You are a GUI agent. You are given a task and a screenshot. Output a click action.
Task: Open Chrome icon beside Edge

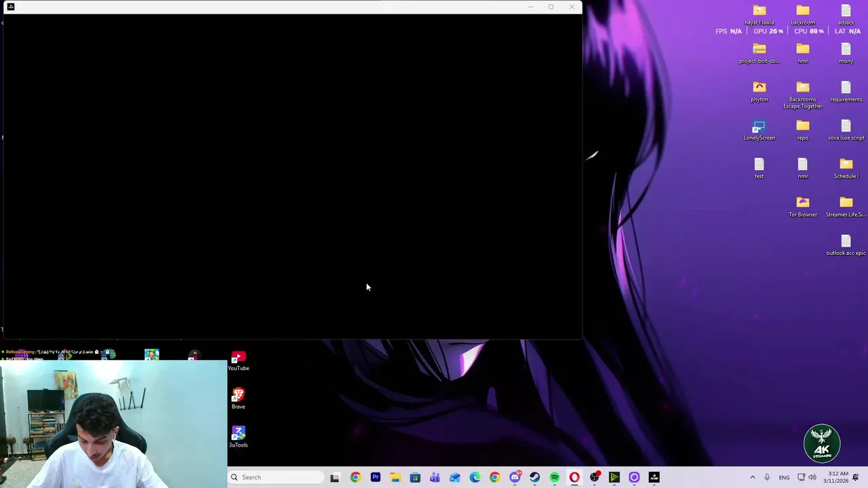(x=494, y=477)
